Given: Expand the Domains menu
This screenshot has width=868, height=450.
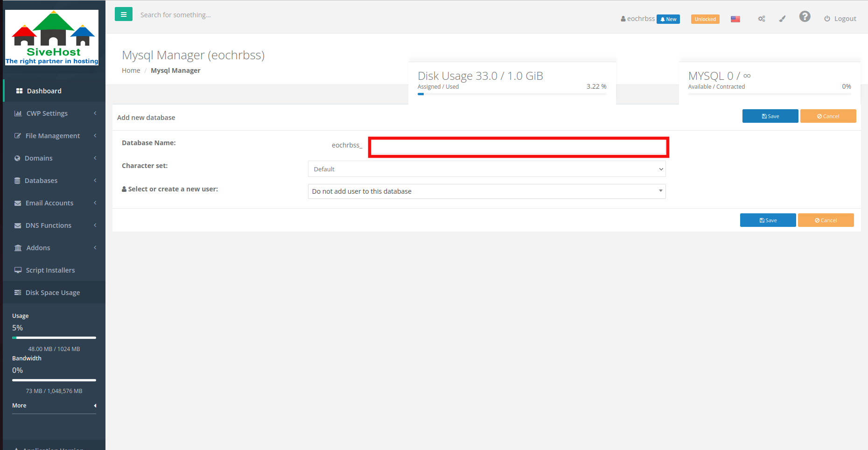Looking at the screenshot, I should pyautogui.click(x=54, y=158).
